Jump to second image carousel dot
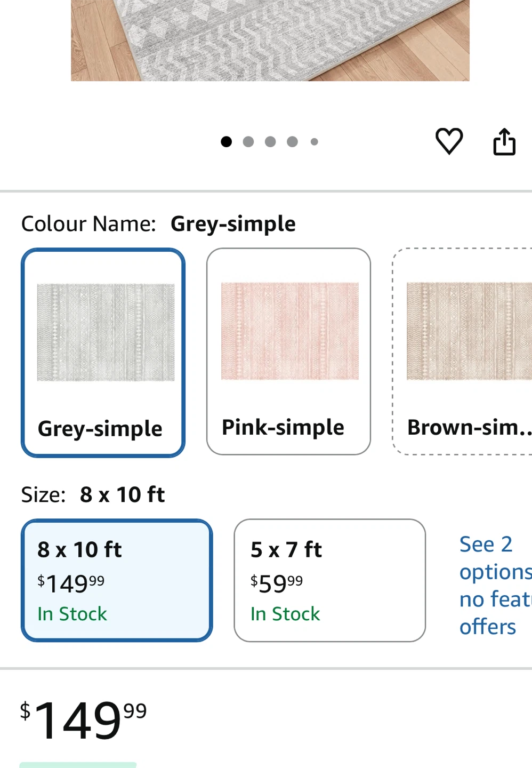Viewport: 532px width, 768px height. click(248, 142)
